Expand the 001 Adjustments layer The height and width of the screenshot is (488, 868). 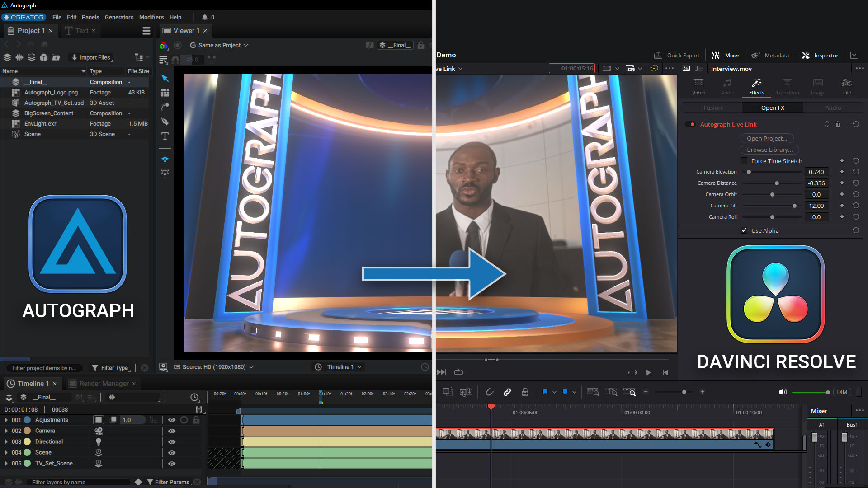click(x=6, y=420)
